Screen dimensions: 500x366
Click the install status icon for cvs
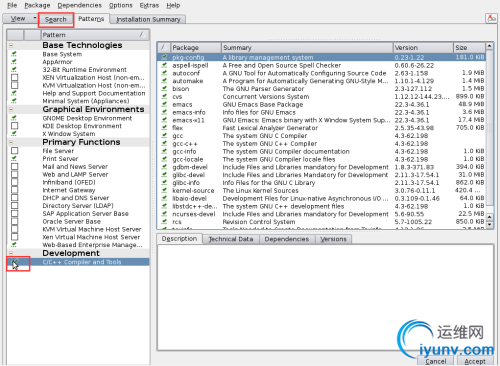point(164,96)
